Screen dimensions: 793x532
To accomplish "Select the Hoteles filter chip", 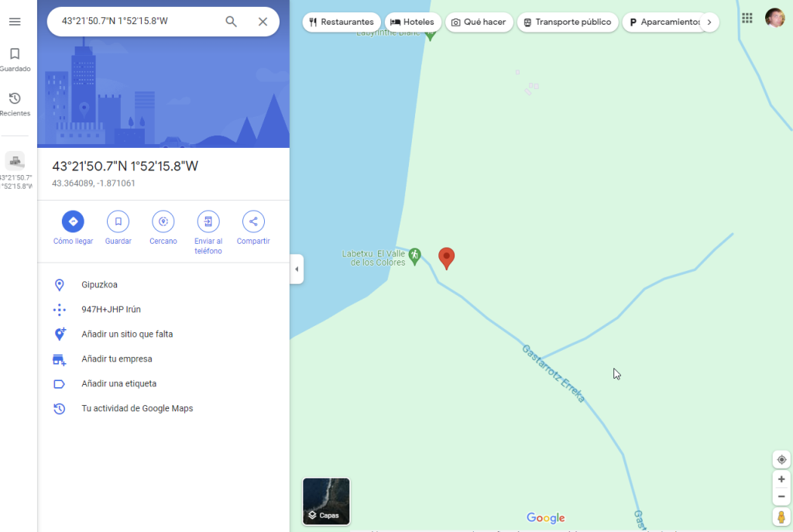I will tap(412, 22).
